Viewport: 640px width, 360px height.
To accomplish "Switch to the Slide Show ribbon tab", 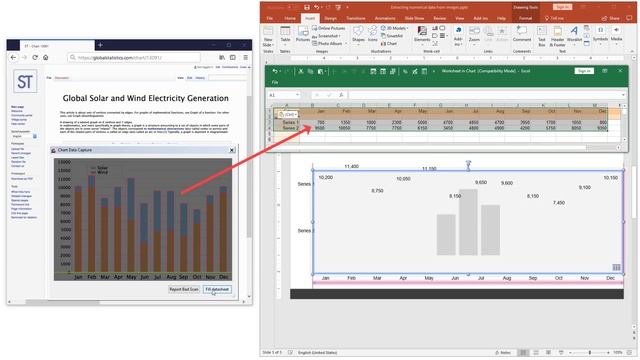I will 414,18.
